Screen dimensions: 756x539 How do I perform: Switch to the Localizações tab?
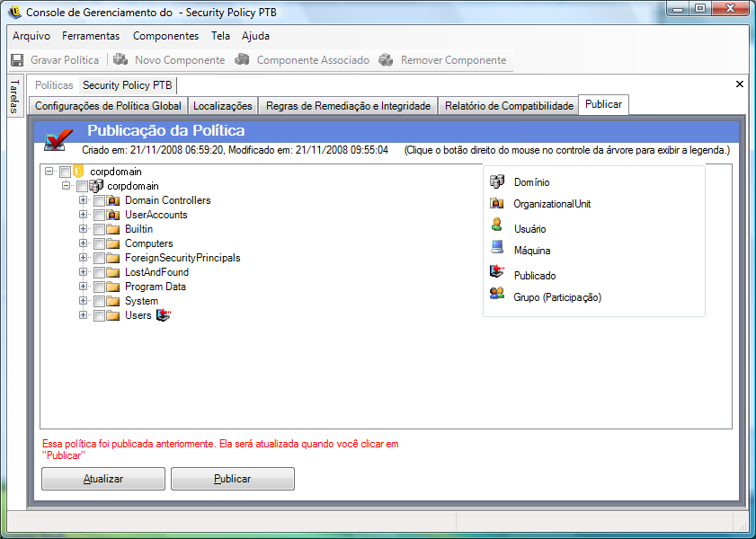coord(223,106)
